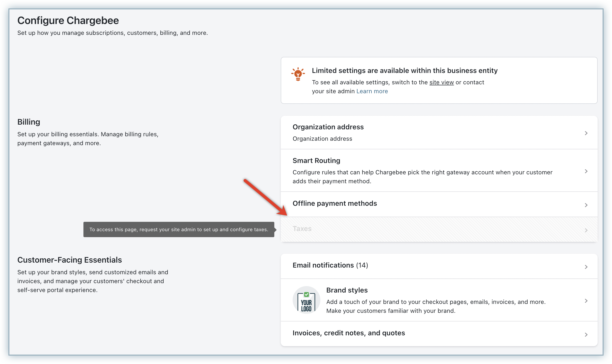612x364 pixels.
Task: Click the disabled Taxes row chevron
Action: [x=586, y=230]
